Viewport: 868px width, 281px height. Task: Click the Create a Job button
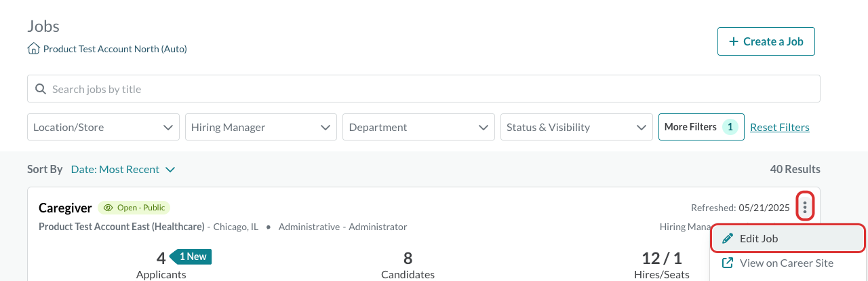(766, 41)
